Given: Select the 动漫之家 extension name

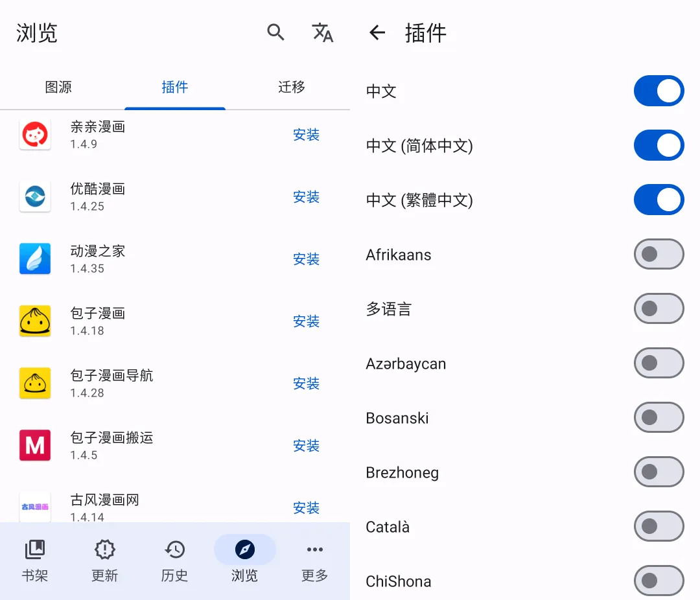Looking at the screenshot, I should click(x=98, y=251).
